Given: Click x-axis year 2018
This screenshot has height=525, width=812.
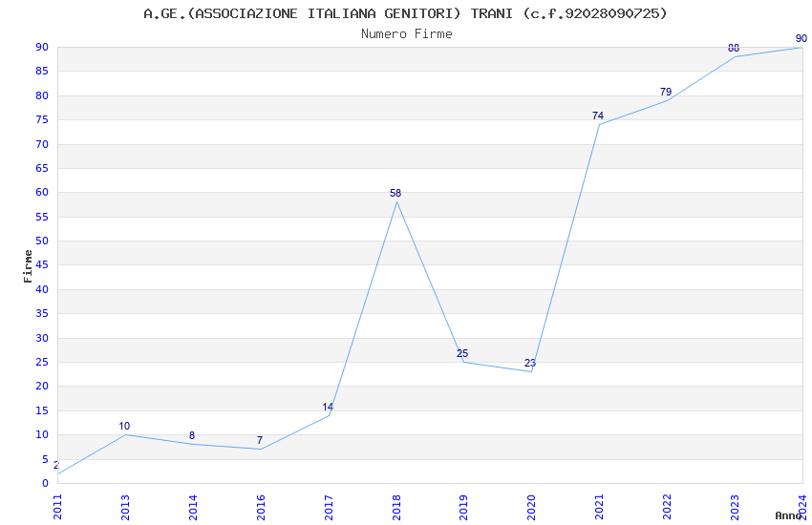Looking at the screenshot, I should 396,507.
